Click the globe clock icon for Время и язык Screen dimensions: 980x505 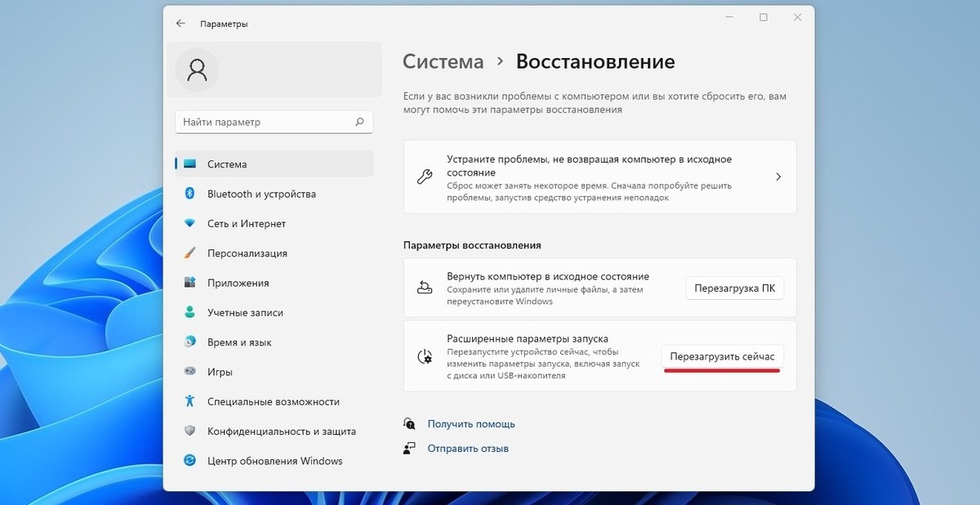pyautogui.click(x=190, y=342)
